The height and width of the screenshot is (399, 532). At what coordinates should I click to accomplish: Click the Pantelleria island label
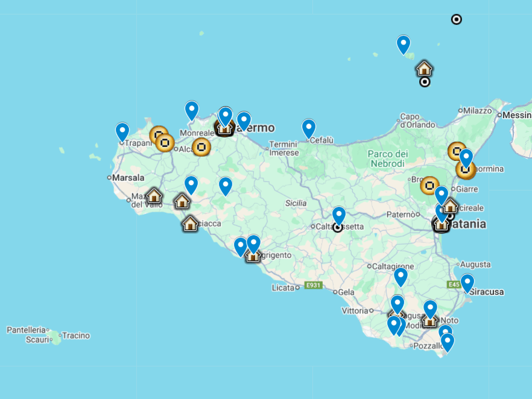[x=26, y=330]
